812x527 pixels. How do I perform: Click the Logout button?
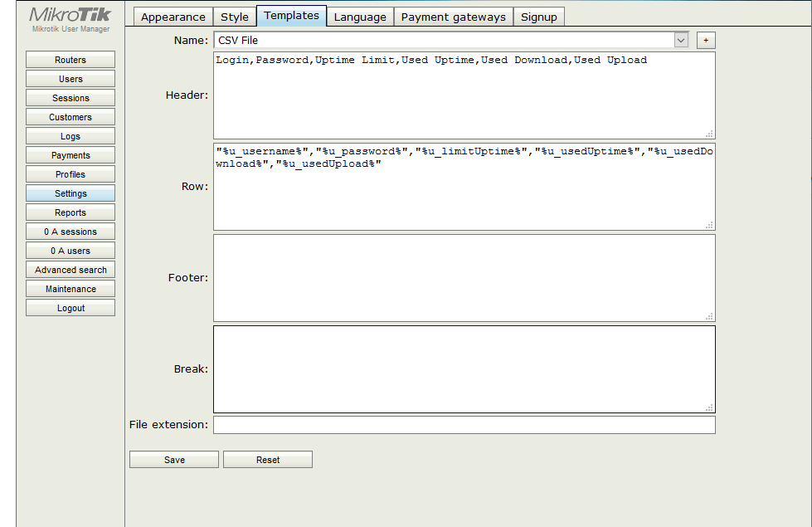(x=71, y=308)
